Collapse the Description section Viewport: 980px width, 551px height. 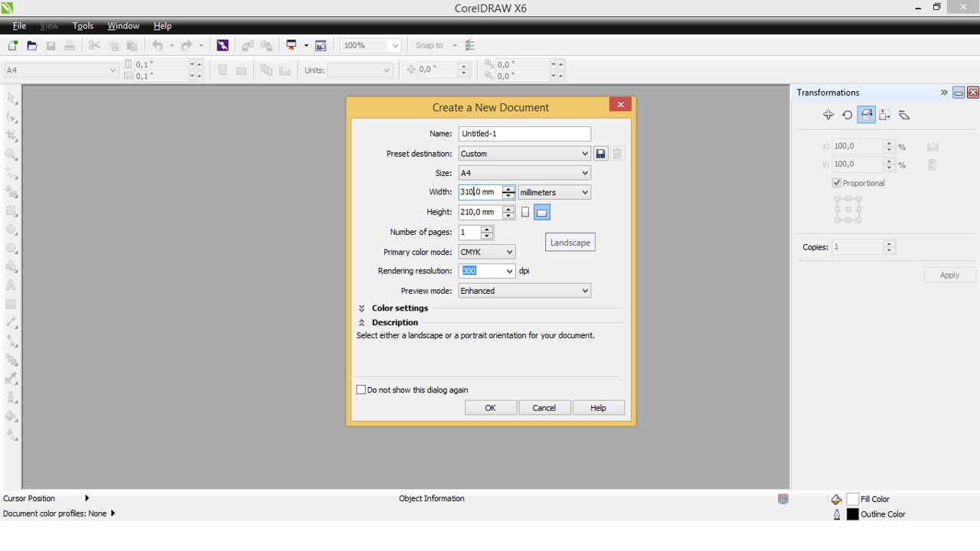(x=361, y=323)
